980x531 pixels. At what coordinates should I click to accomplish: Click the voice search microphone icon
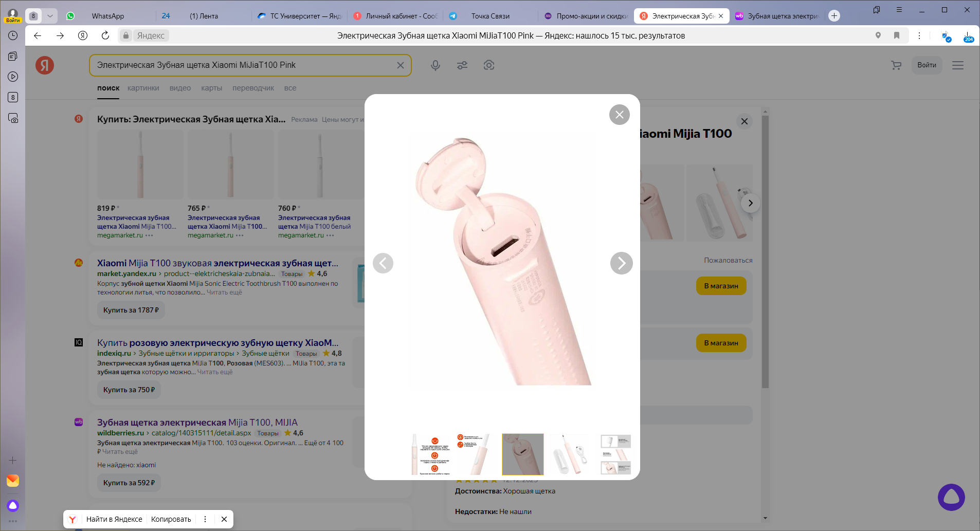click(x=435, y=65)
